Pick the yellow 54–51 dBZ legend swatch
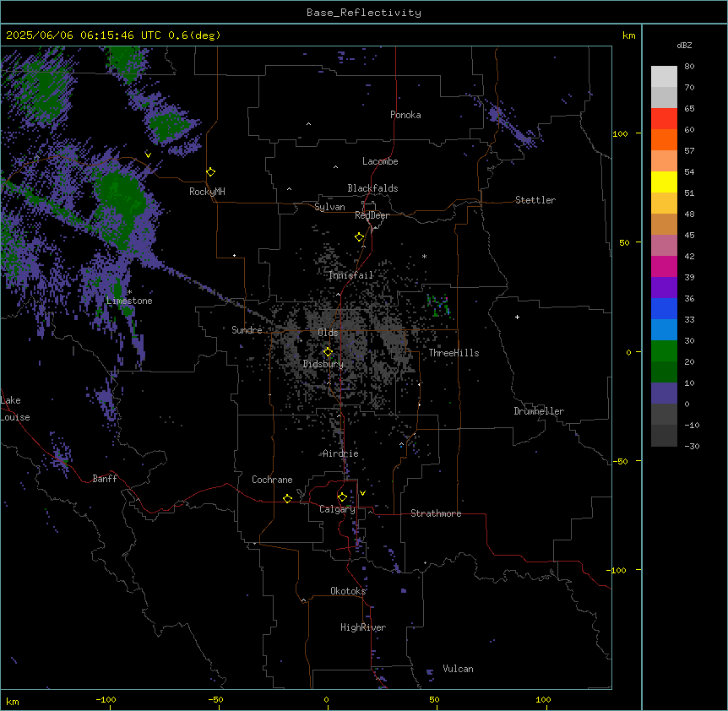Image resolution: width=728 pixels, height=711 pixels. pyautogui.click(x=664, y=182)
